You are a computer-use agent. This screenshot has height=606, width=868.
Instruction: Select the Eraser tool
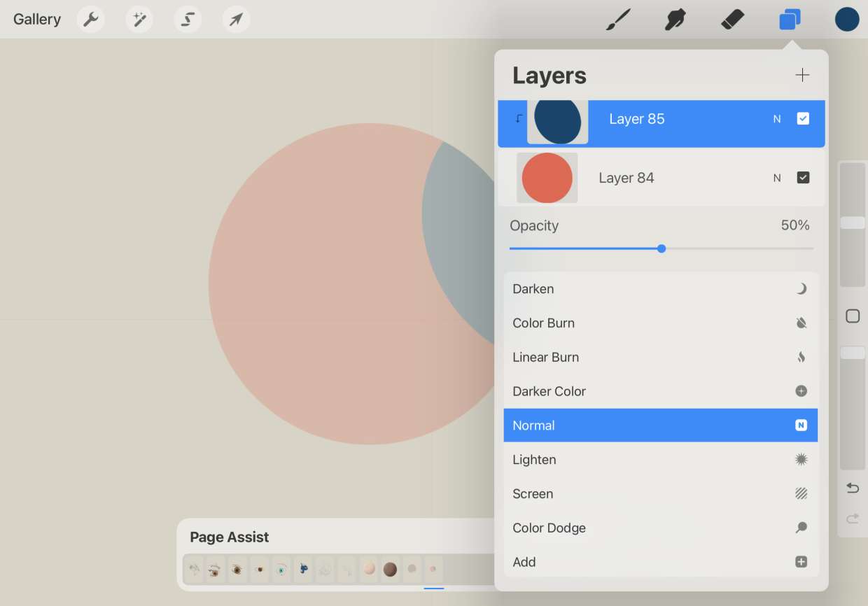point(732,19)
